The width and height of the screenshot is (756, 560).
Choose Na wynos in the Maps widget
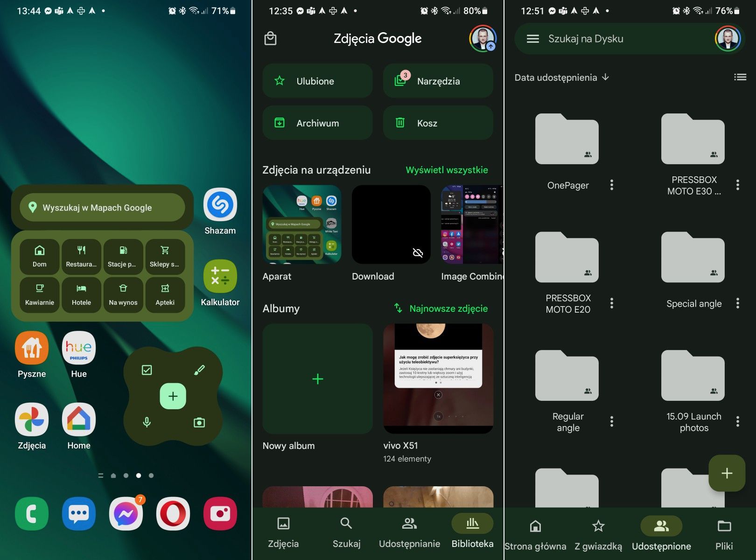[123, 294]
